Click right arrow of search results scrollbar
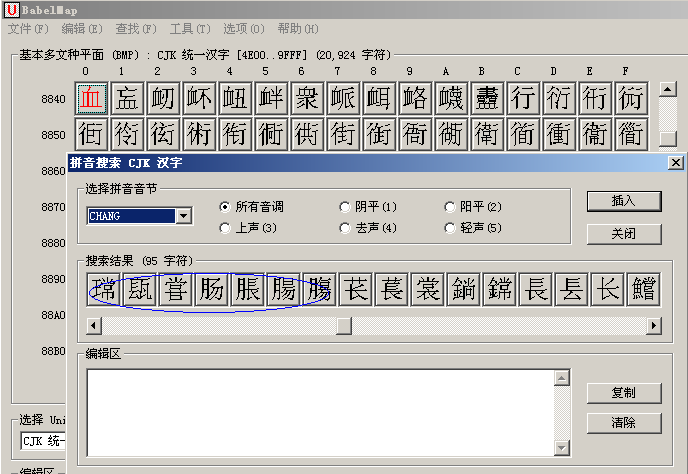 (654, 326)
